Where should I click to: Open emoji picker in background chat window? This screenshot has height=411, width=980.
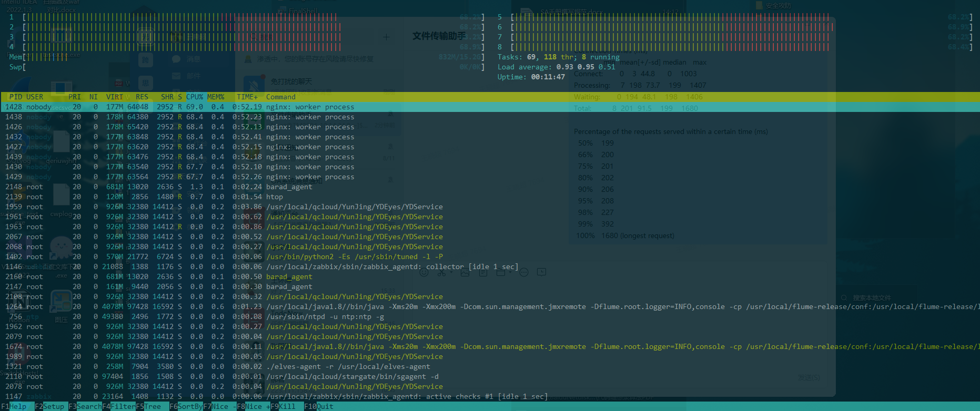(424, 272)
